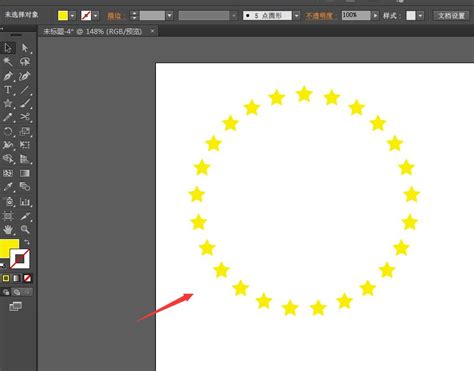
Task: Select the Free Transform tool
Action: [x=25, y=145]
